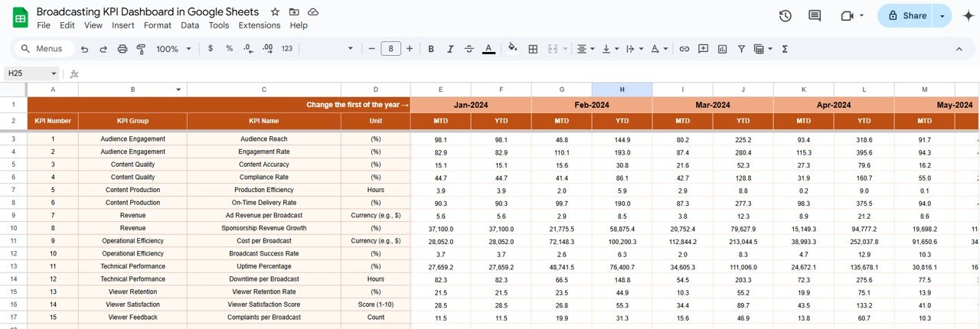Open the Tools menu
Image resolution: width=980 pixels, height=329 pixels.
(219, 25)
